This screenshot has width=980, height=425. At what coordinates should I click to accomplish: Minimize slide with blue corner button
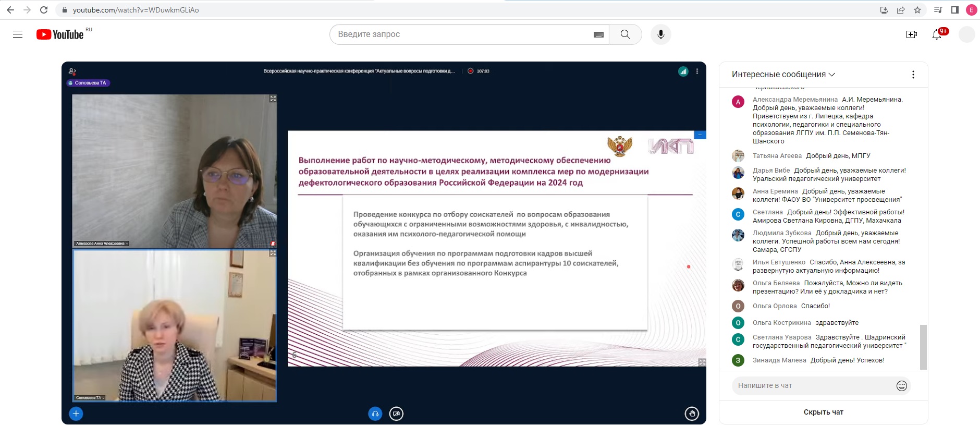(700, 135)
